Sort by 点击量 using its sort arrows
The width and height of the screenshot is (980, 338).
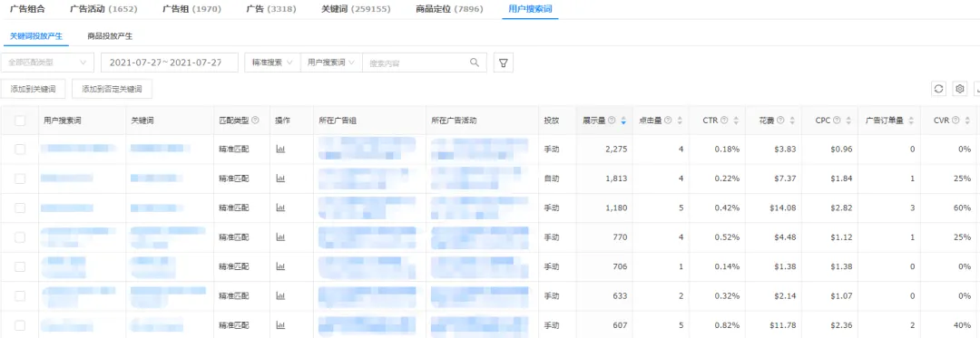pyautogui.click(x=680, y=121)
